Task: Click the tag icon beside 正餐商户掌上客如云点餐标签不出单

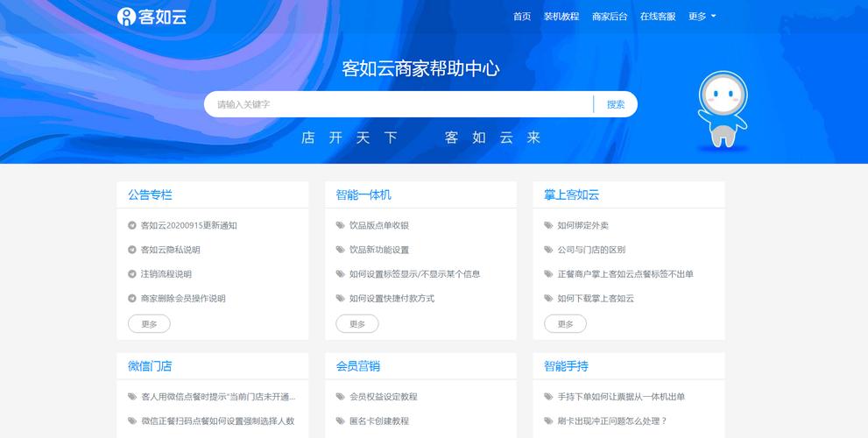Action: [x=548, y=274]
